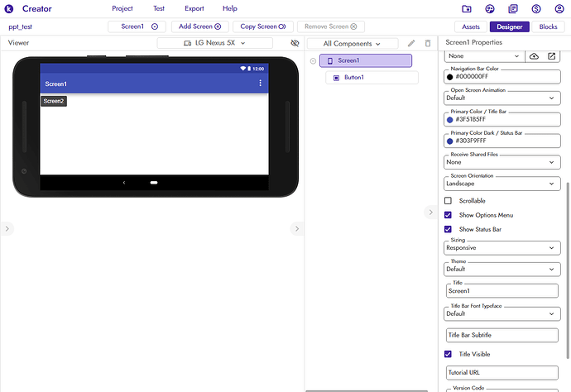Image resolution: width=571 pixels, height=392 pixels.
Task: Toggle hidden components visibility eye icon
Action: click(295, 43)
